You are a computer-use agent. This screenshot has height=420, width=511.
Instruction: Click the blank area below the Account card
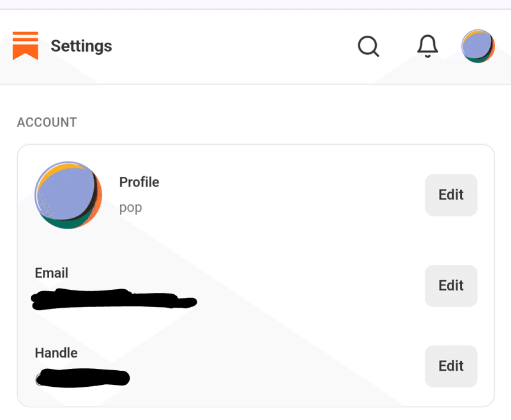(x=256, y=414)
